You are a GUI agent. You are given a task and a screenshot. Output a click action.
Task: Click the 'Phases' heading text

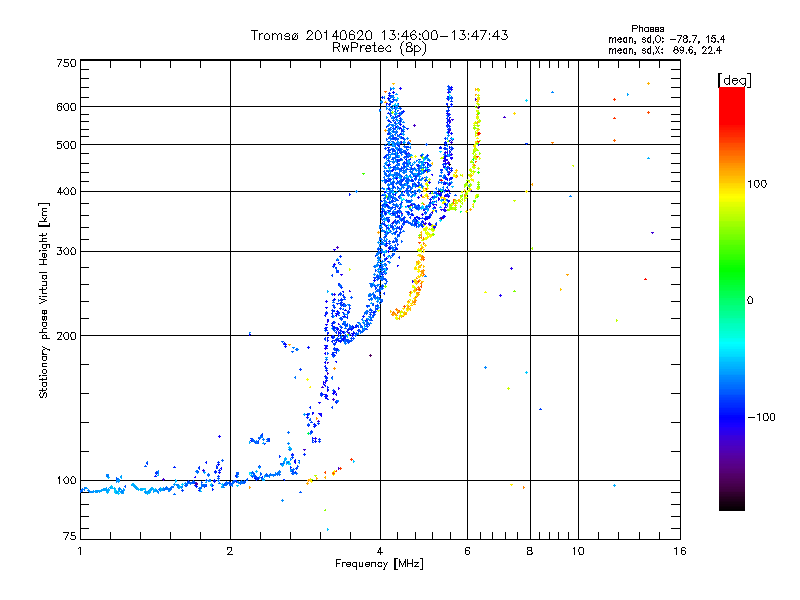tap(647, 29)
